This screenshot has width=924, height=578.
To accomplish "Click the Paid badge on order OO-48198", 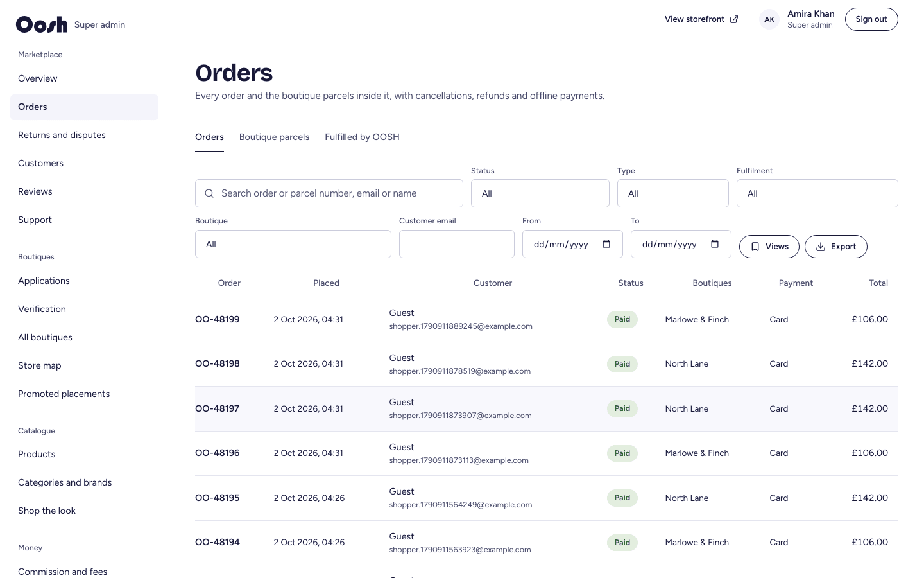I will coord(622,364).
